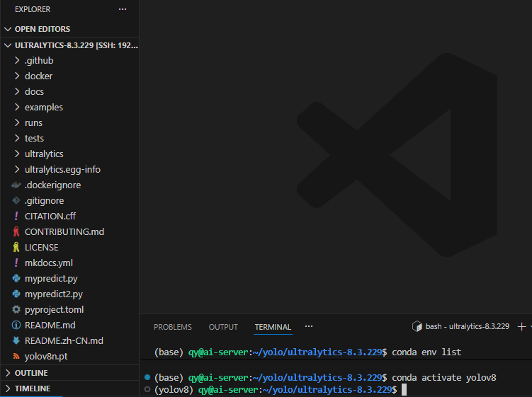Expand the docs folder

17,91
